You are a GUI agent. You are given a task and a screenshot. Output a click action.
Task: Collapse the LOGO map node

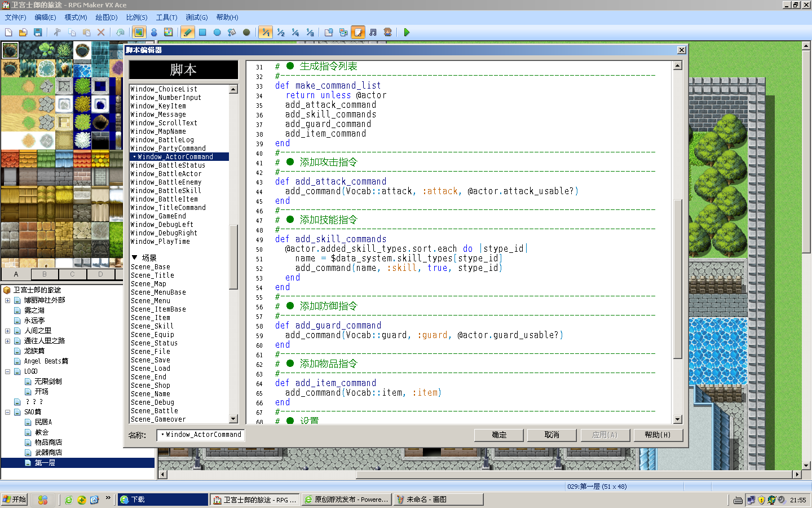7,371
